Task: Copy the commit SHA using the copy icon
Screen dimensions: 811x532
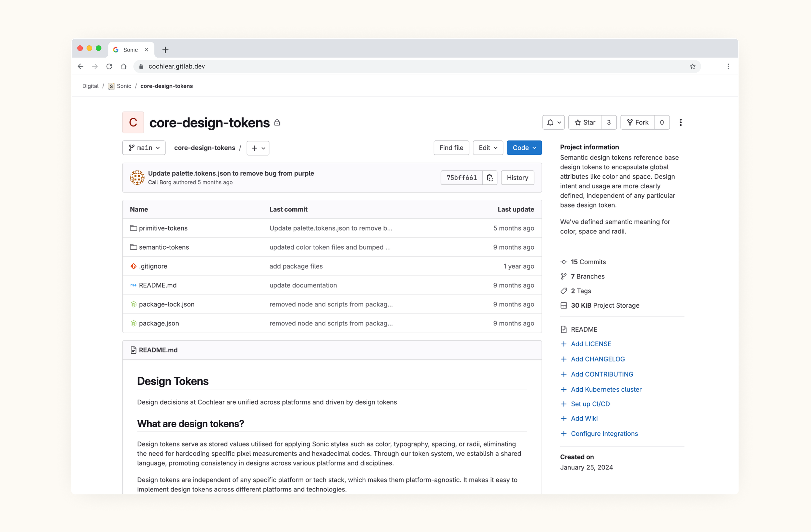Action: tap(490, 177)
